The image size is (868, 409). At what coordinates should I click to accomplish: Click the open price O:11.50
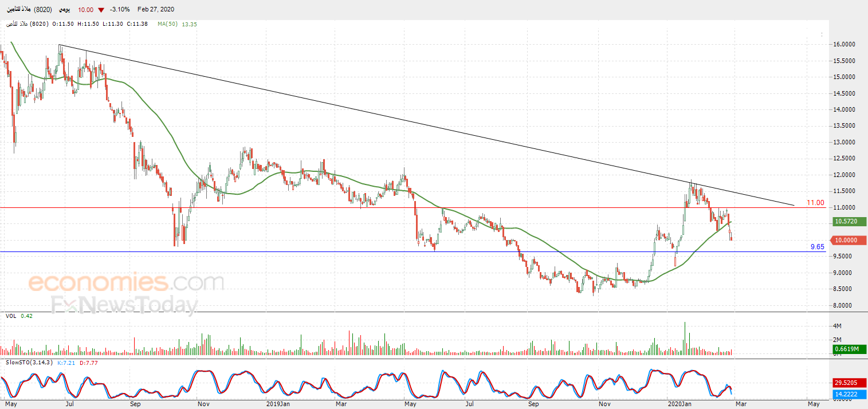click(x=62, y=24)
